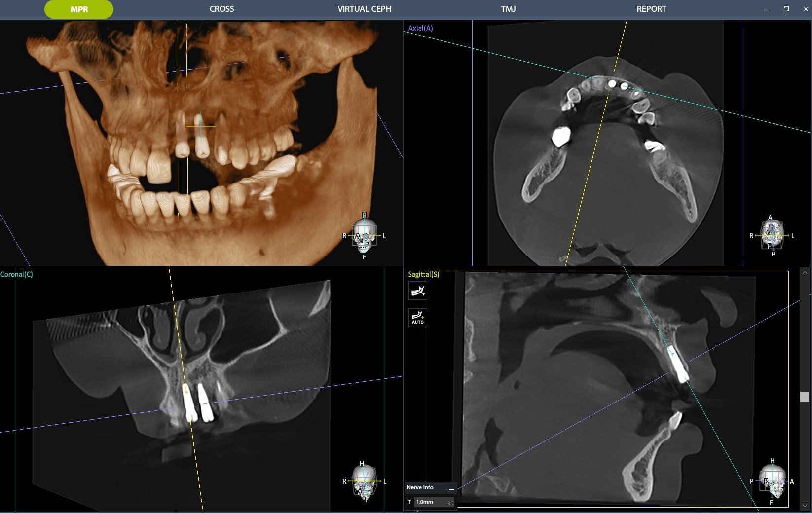
Task: Click the AUTO nerve detection icon
Action: point(418,318)
